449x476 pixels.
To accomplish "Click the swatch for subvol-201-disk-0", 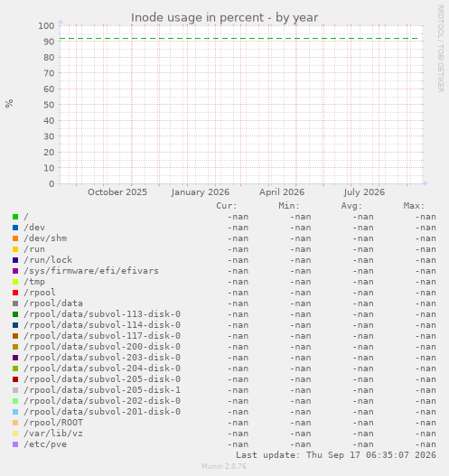I will click(15, 412).
